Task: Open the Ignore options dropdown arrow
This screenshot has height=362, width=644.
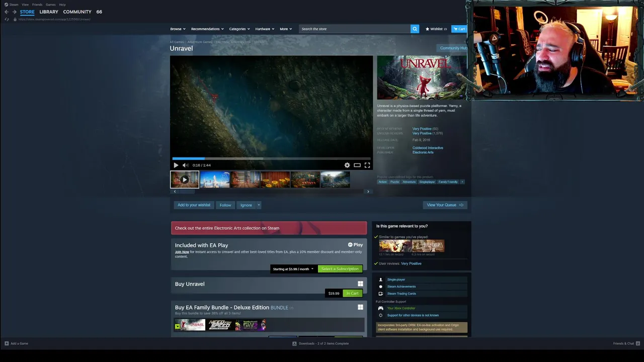Action: (x=259, y=205)
